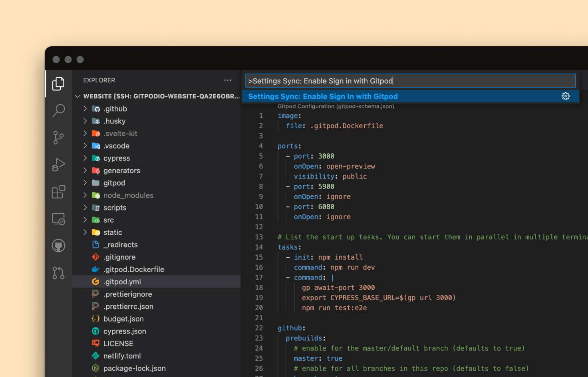Click into the command palette input field

pos(410,81)
